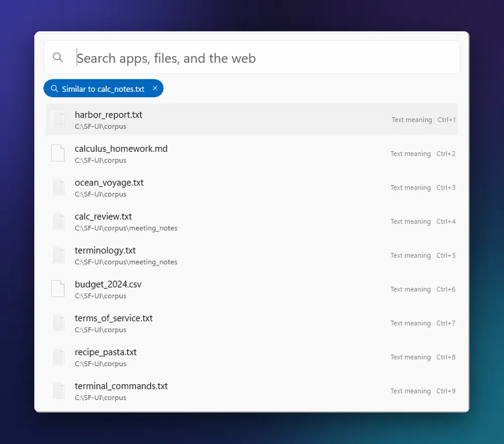The height and width of the screenshot is (444, 504).
Task: Click Text meaning label on budget_2024.csv row
Action: click(410, 289)
